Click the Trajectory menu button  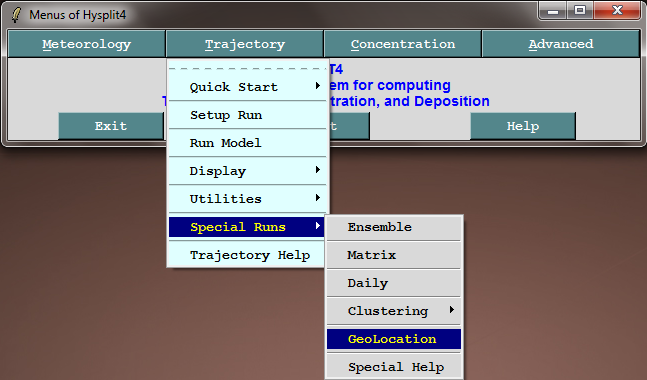click(245, 44)
